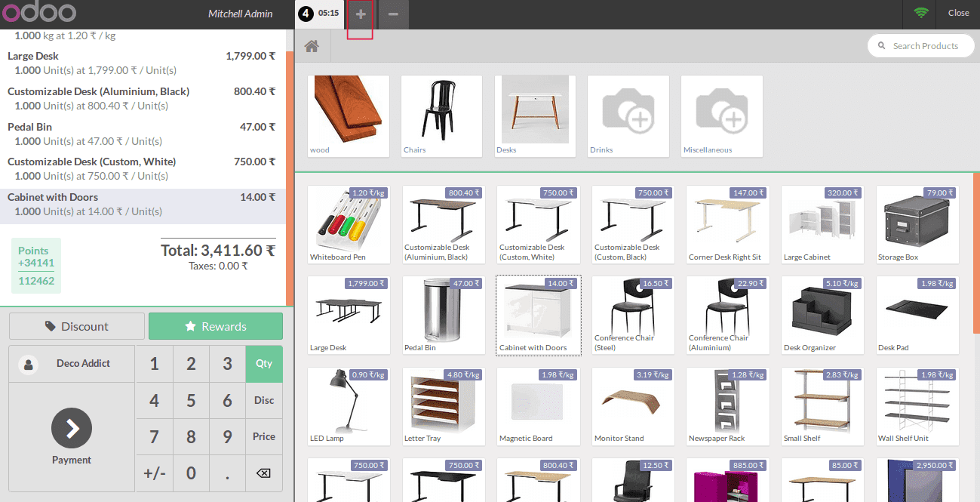Switch numpad mode to Qty
The height and width of the screenshot is (502, 980).
point(264,364)
